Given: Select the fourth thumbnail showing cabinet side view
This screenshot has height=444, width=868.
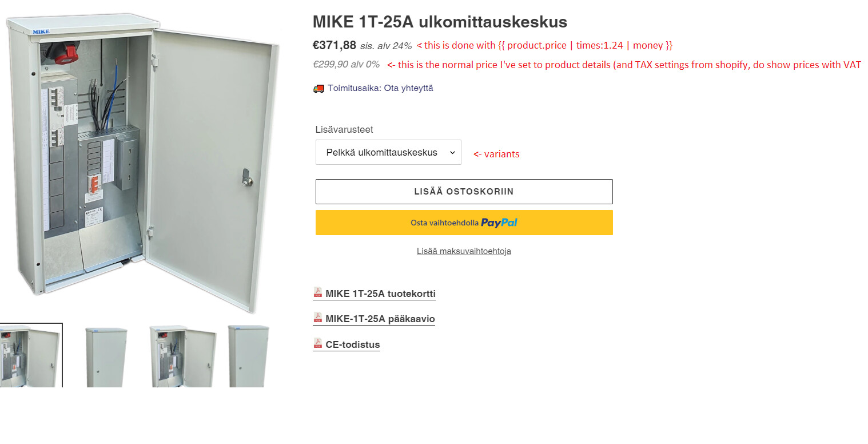Looking at the screenshot, I should tap(248, 356).
